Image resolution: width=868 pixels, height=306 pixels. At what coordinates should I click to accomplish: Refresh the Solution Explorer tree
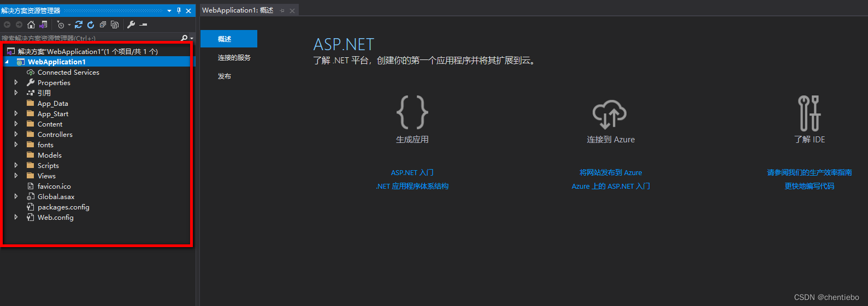click(91, 25)
